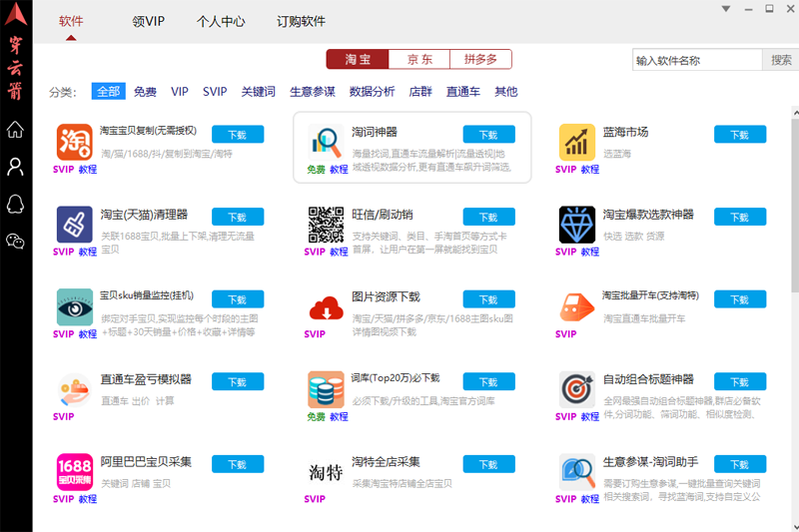The width and height of the screenshot is (799, 532).
Task: Click 下载 button for 淘宝宝贝复制
Action: coord(237,135)
